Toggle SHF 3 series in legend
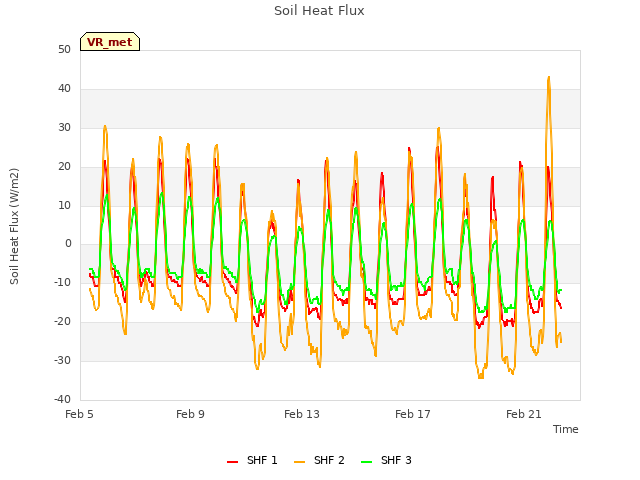Screen dimensions: 640x480 pos(386,460)
